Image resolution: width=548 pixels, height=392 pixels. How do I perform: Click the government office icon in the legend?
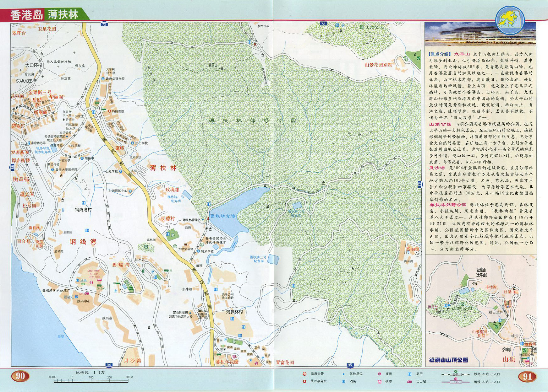coord(304,374)
